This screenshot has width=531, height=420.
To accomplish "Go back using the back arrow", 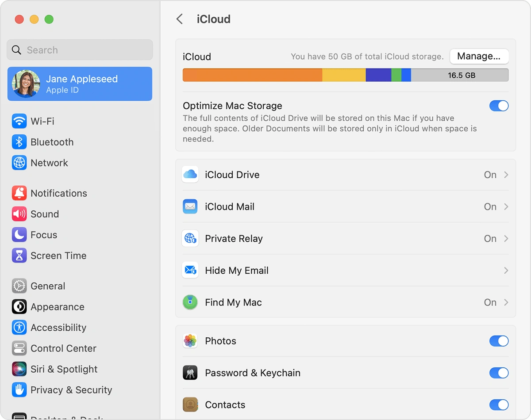I will (179, 19).
